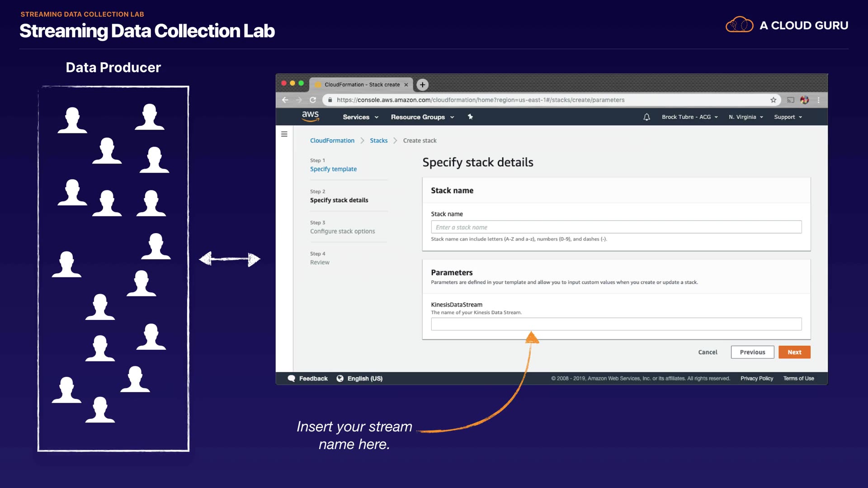Screen dimensions: 868x488
Task: Expand the Resource Groups dropdown
Action: (422, 117)
